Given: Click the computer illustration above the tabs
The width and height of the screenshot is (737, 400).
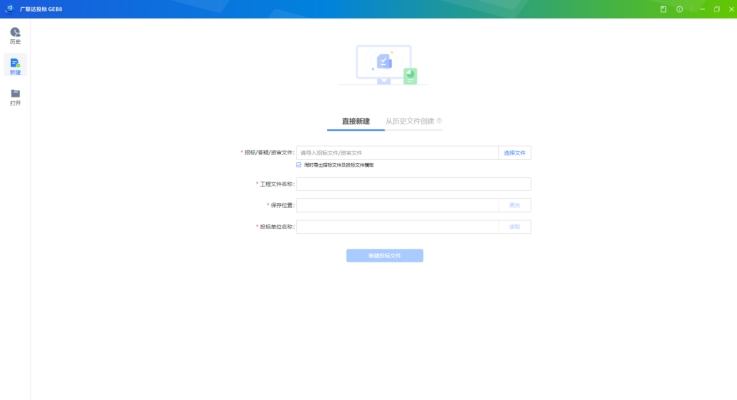Looking at the screenshot, I should coord(384,65).
